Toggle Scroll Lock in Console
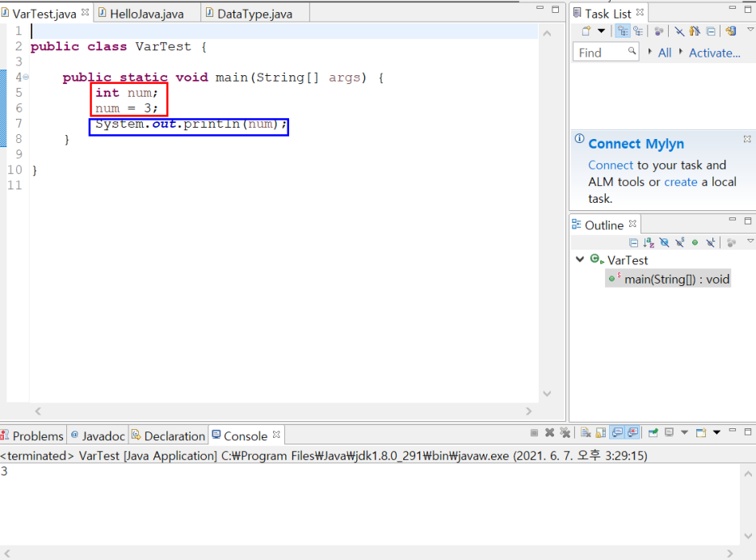Image resolution: width=756 pixels, height=560 pixels. (x=601, y=432)
